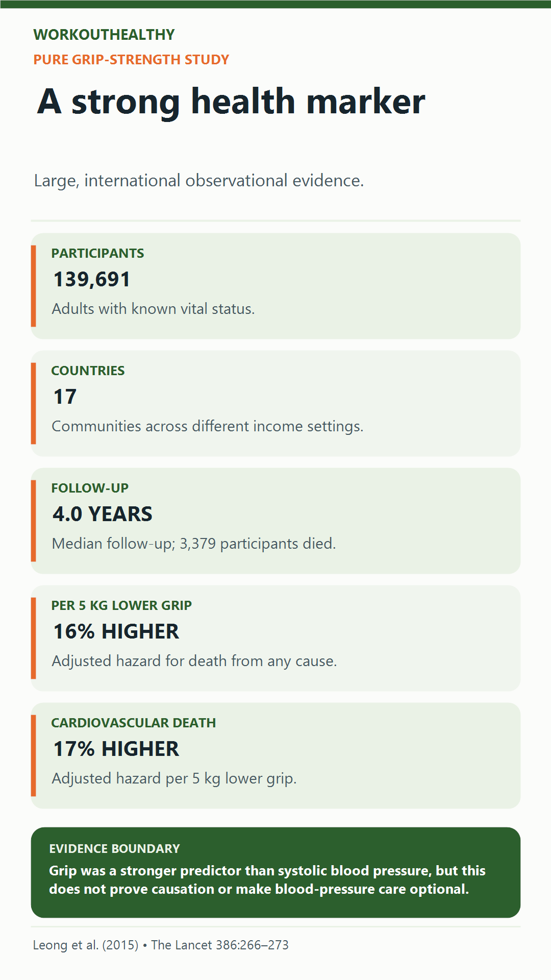This screenshot has height=980, width=551.
Task: Click Communities across different income settings text
Action: pos(208,426)
